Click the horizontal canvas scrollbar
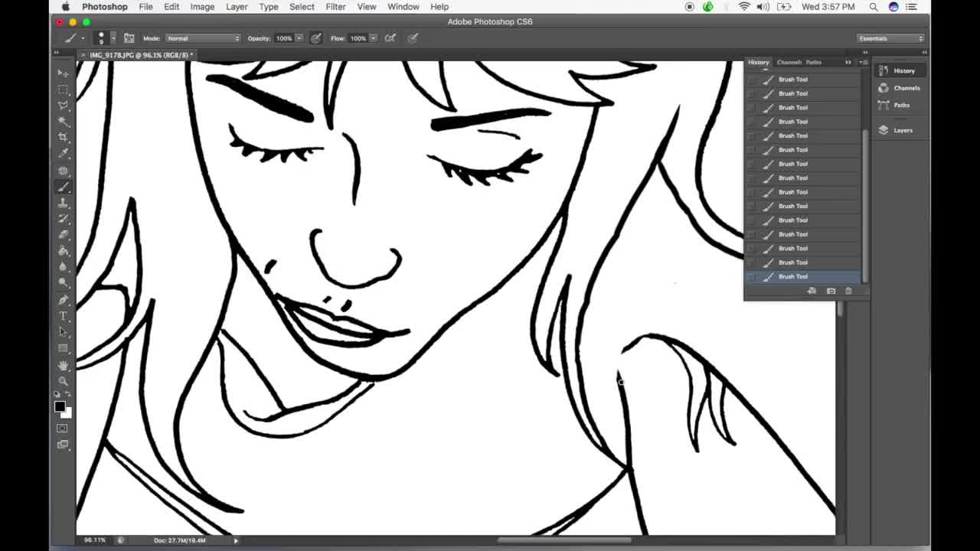The width and height of the screenshot is (980, 551). [x=564, y=540]
